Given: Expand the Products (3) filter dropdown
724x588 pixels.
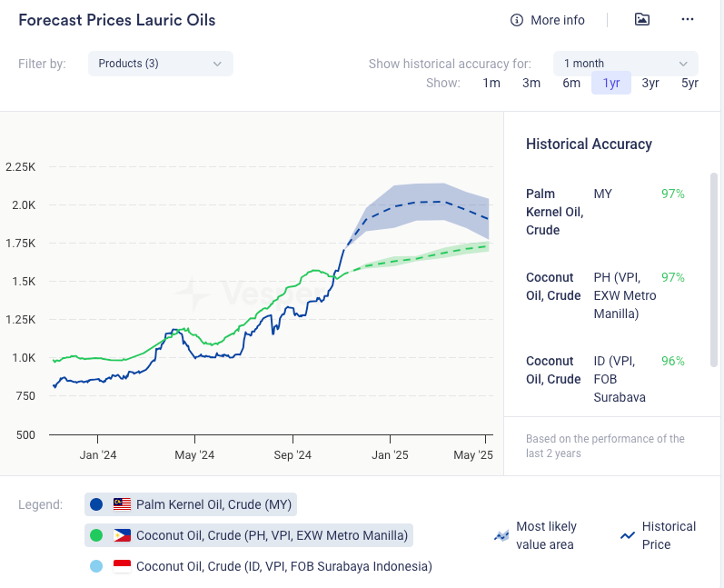Looking at the screenshot, I should tap(160, 64).
